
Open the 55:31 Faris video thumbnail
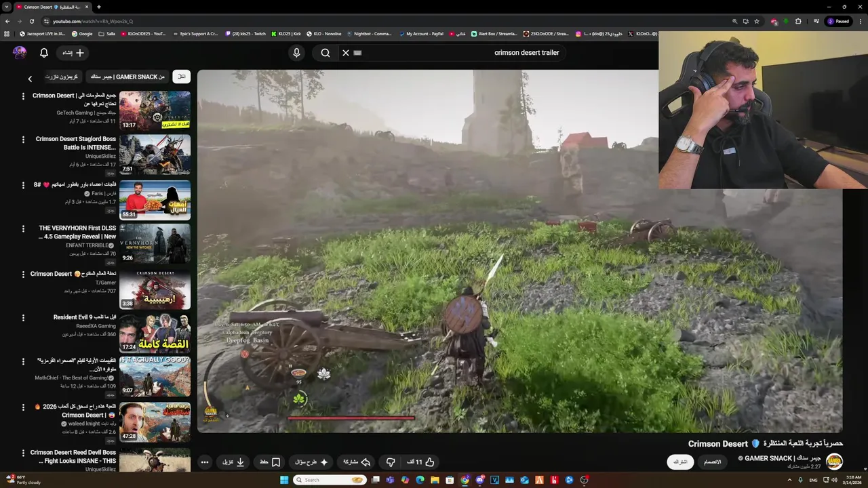tap(155, 199)
